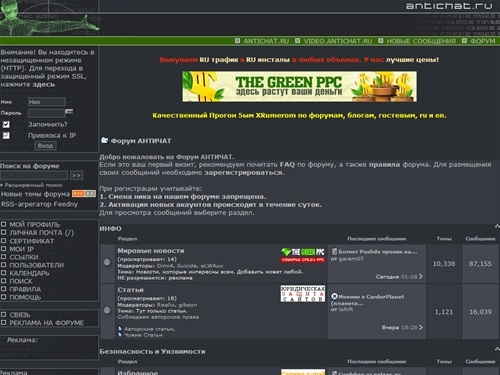Image resolution: width=500 pixels, height=375 pixels.
Task: Open Качественный Прогон XRumerom ad link
Action: pyautogui.click(x=299, y=115)
